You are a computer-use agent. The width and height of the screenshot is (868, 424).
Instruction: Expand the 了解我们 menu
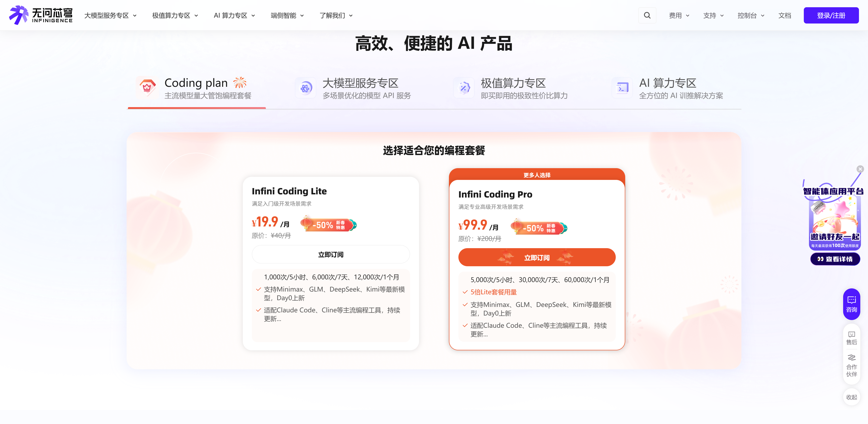click(336, 16)
